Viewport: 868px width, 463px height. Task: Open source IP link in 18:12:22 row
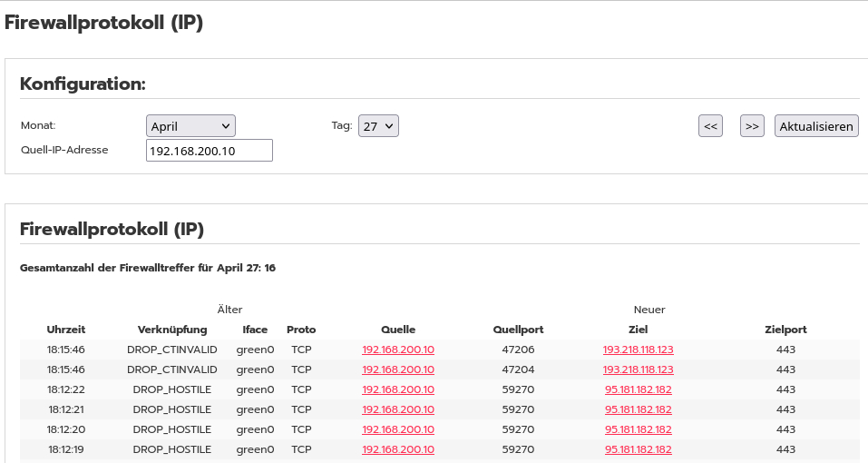(x=398, y=389)
